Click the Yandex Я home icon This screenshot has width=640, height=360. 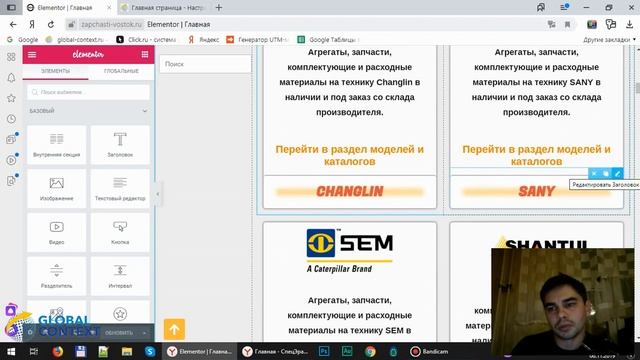click(32, 24)
